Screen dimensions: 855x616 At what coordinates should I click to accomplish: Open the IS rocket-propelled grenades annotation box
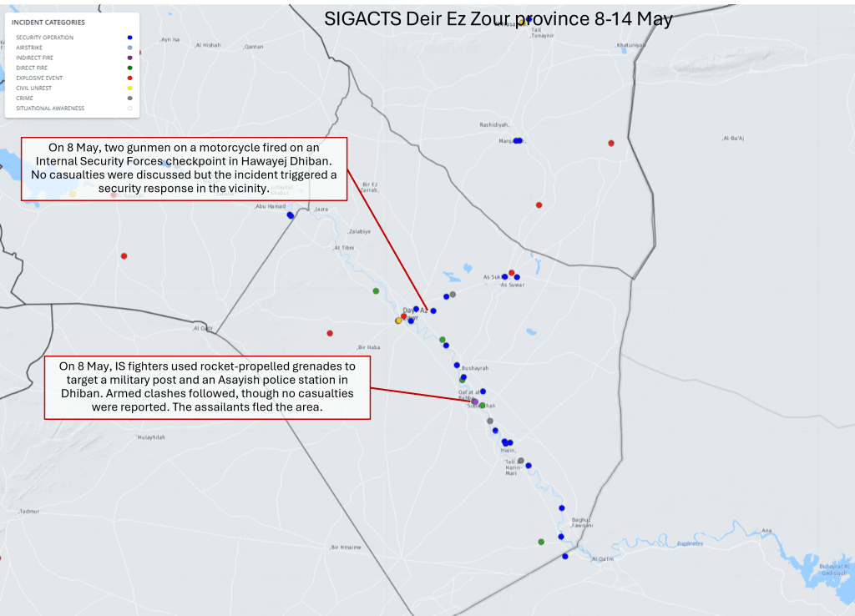(207, 387)
